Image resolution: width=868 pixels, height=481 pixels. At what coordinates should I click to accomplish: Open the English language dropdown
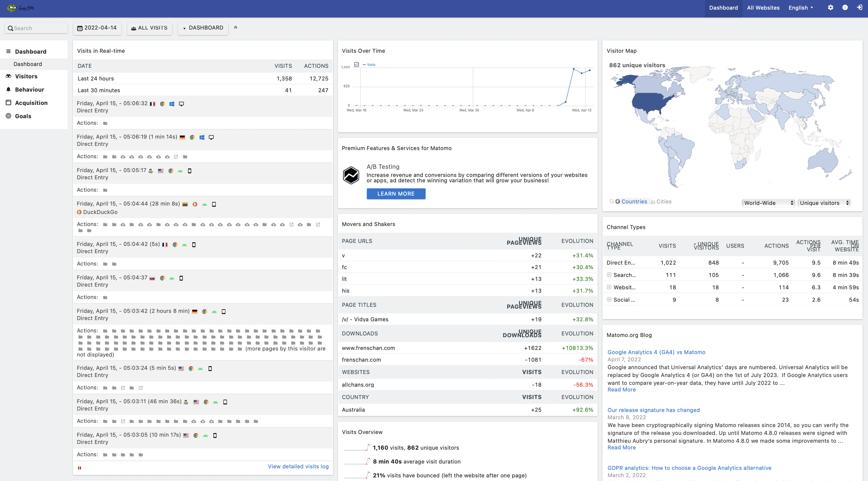(x=800, y=8)
